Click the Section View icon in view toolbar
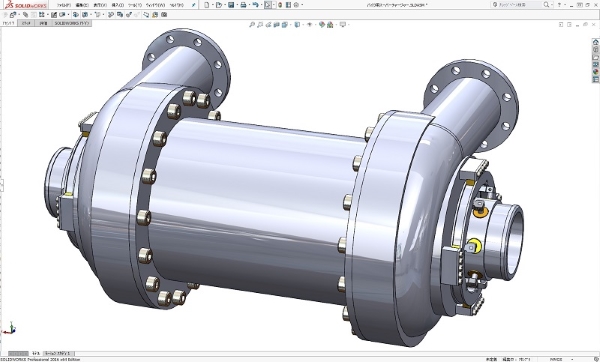 pos(276,24)
